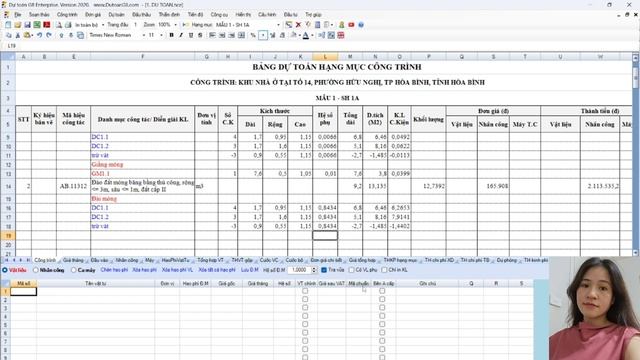Click the Chèn hao phí link
Screen dimensions: 640x360
point(114,270)
